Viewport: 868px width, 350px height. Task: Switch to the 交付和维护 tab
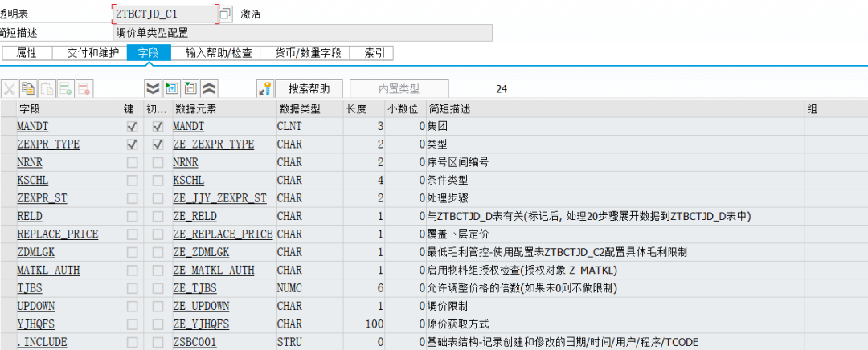point(90,53)
